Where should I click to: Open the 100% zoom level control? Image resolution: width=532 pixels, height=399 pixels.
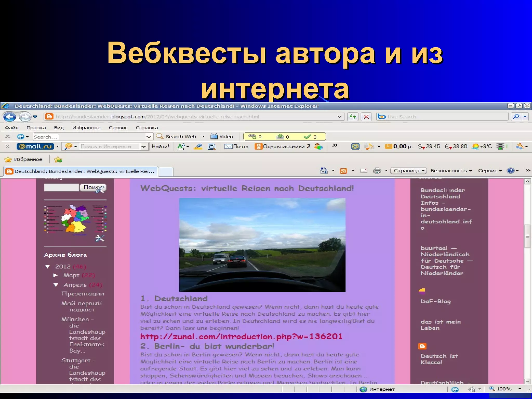coord(505,389)
